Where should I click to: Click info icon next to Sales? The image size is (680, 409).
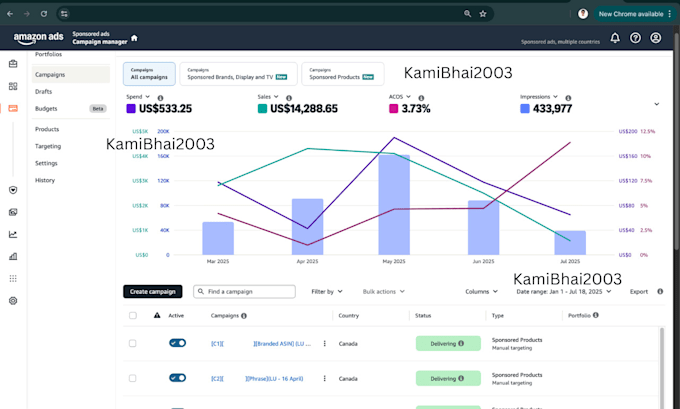[x=289, y=98]
